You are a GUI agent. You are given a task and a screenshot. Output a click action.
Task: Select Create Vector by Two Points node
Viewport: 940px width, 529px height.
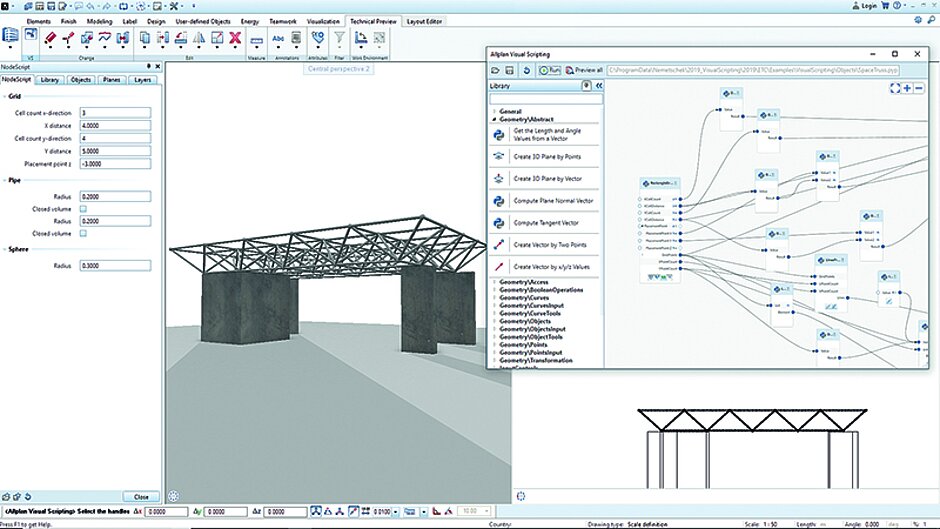(x=547, y=245)
